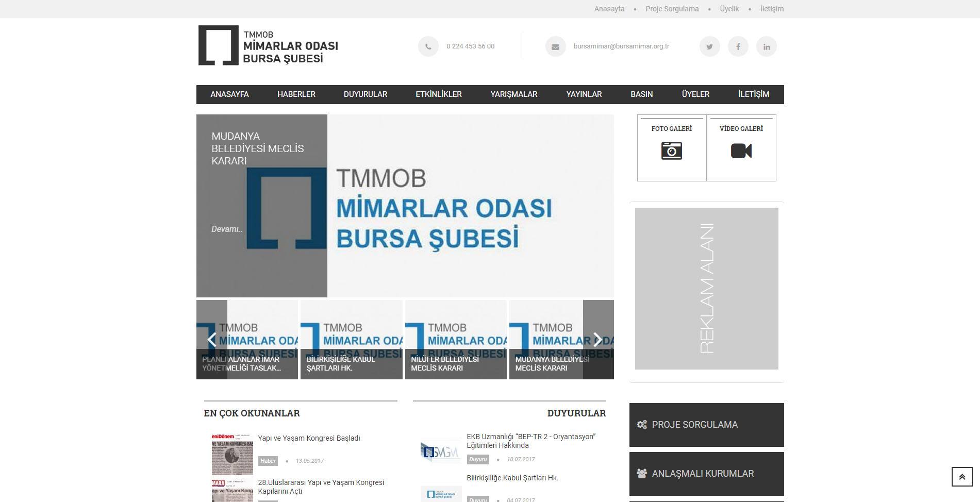Click the Yapı ve Yaşam Kongresi Başladı thumbnail

pyautogui.click(x=232, y=454)
